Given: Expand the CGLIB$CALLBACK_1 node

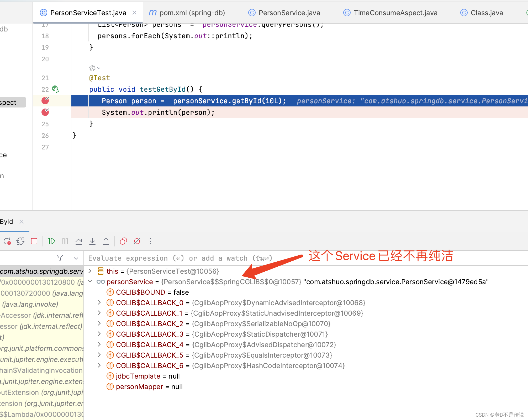Looking at the screenshot, I should [99, 313].
